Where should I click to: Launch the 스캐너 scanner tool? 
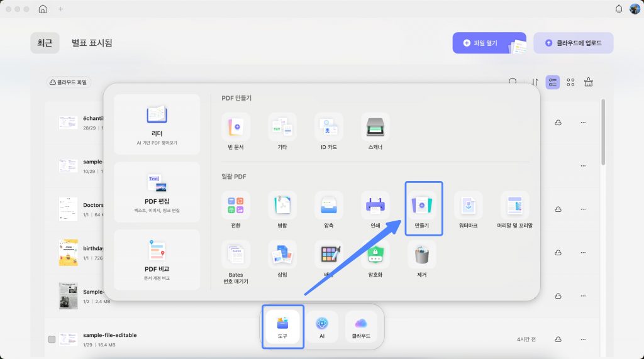375,132
